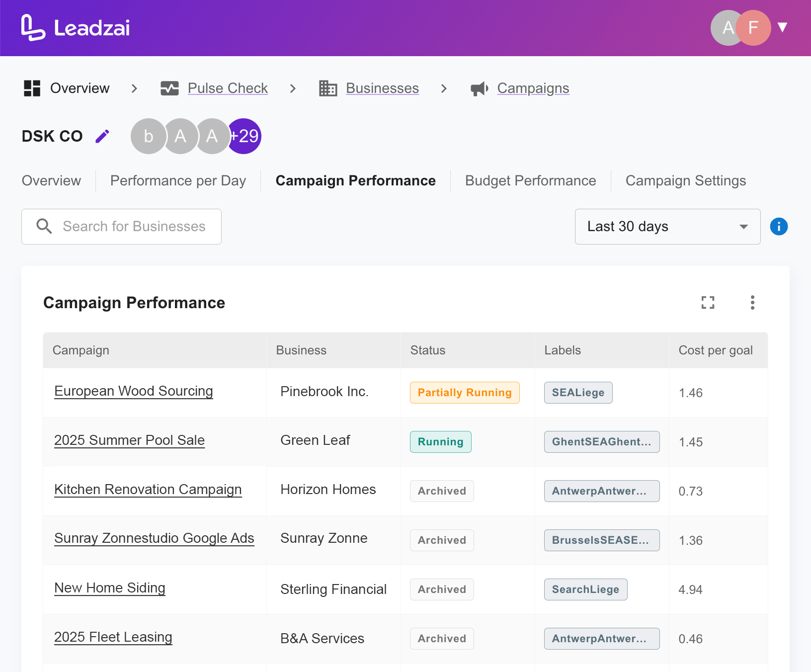
Task: Click the 'b' member avatar
Action: click(x=148, y=136)
